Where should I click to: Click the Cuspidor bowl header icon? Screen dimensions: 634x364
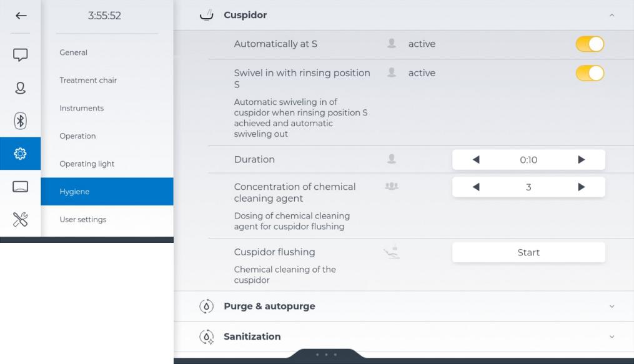click(x=206, y=15)
